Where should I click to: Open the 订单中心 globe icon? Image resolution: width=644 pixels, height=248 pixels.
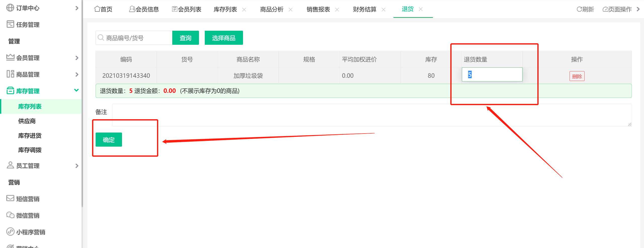click(10, 8)
